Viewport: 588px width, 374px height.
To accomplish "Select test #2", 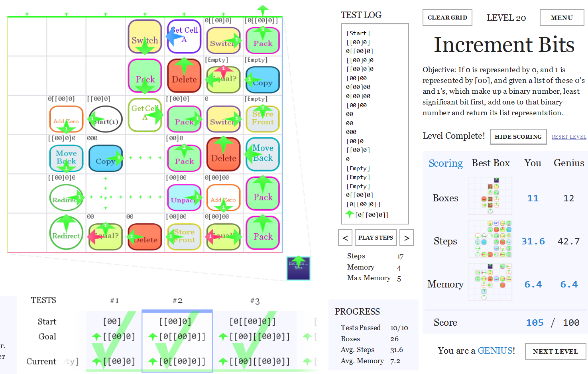I will click(177, 301).
